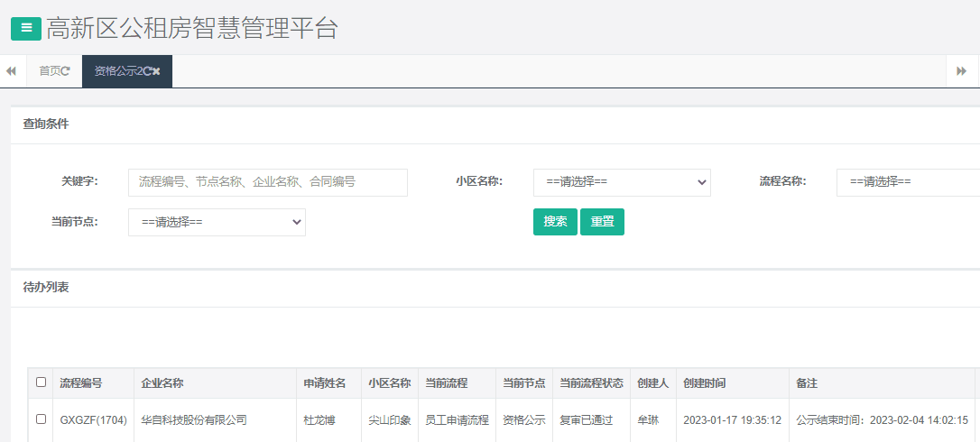Refresh the 资格公示2 tab via reload icon
The height and width of the screenshot is (442, 980).
(147, 71)
